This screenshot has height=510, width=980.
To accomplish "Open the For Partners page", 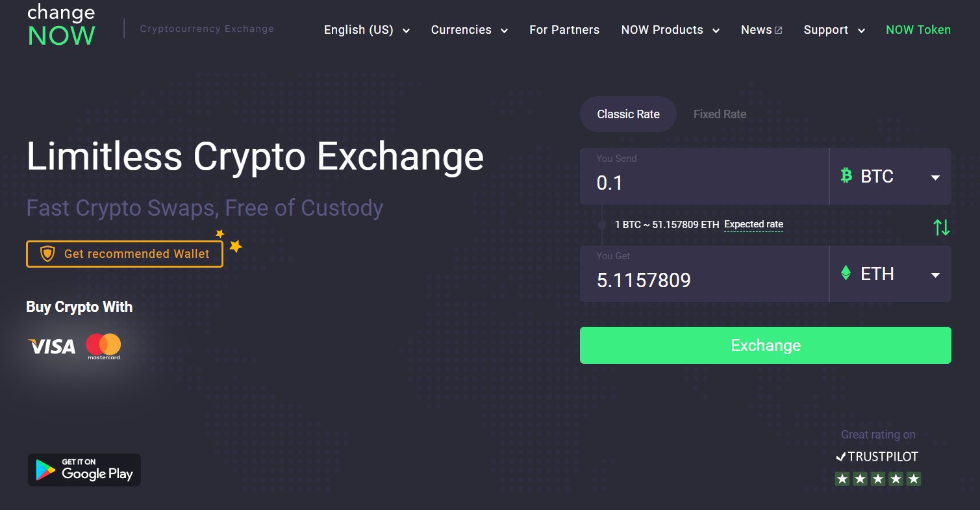I will pyautogui.click(x=564, y=30).
